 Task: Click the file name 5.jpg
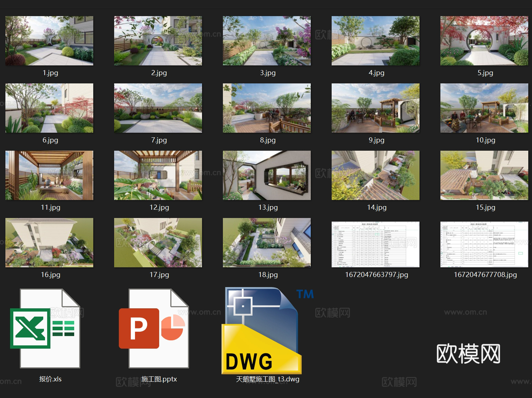point(486,73)
